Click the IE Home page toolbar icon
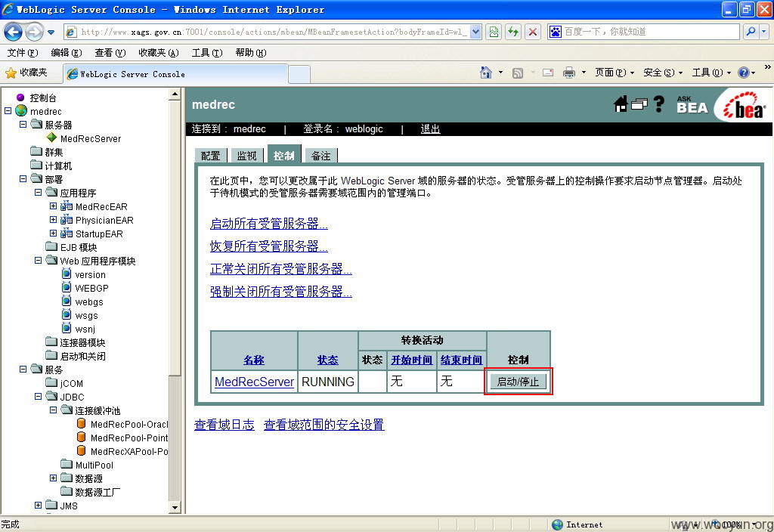The image size is (774, 532). coord(486,73)
